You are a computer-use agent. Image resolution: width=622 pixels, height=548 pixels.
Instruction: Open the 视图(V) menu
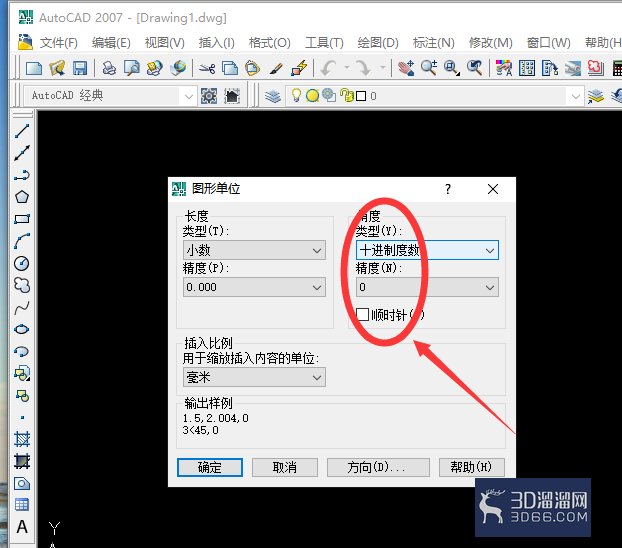(165, 42)
